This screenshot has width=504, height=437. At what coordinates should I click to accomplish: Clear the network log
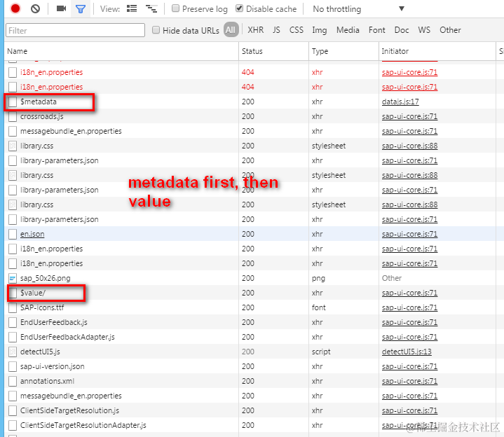click(35, 8)
